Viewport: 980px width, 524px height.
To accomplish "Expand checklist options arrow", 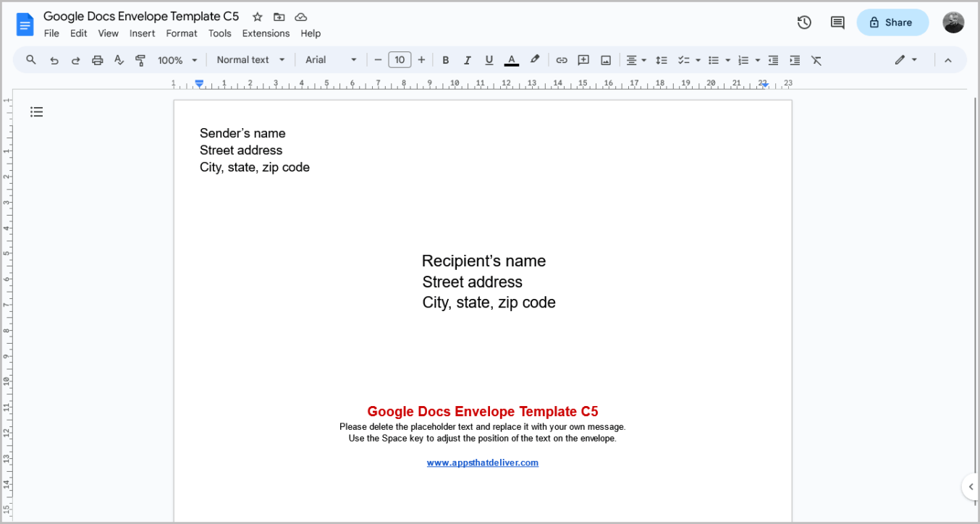I will point(698,60).
